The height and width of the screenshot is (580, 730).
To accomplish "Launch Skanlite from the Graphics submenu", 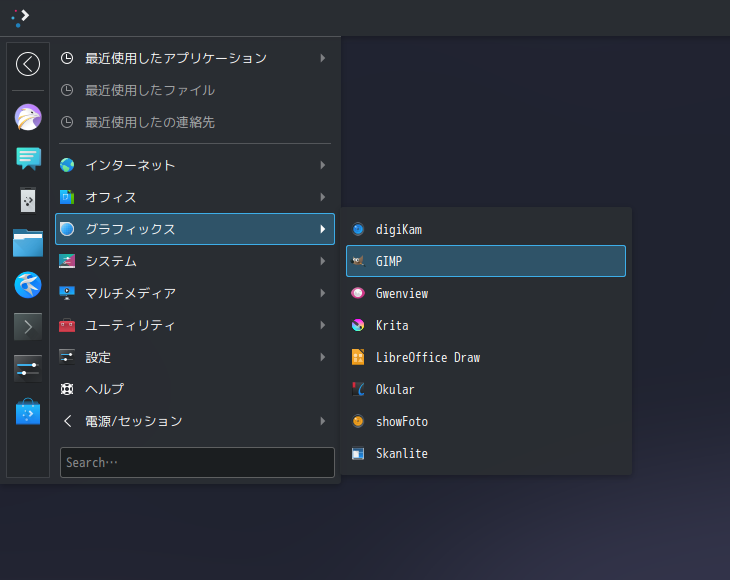I will (486, 453).
